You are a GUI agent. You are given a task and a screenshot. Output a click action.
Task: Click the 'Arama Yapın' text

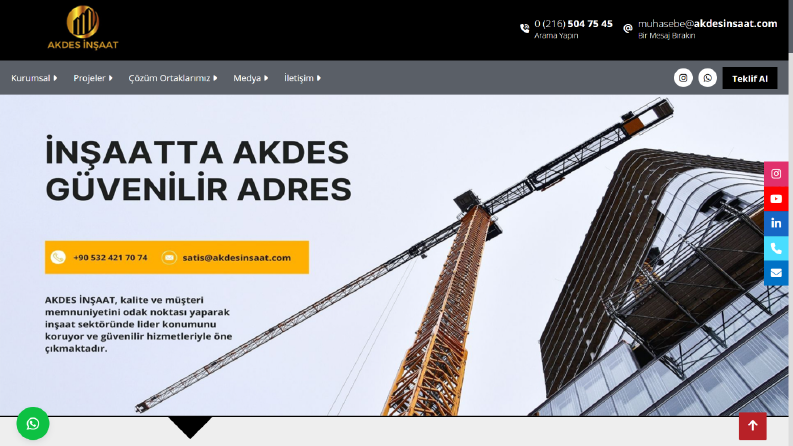556,35
